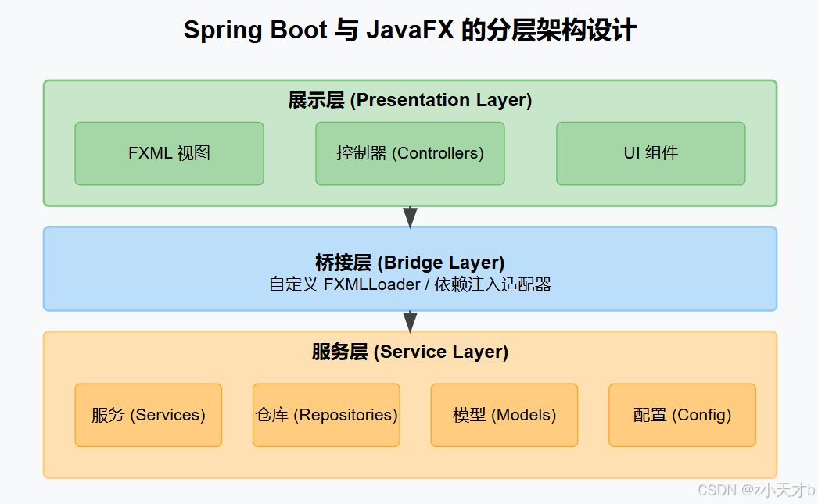This screenshot has height=504, width=818.
Task: Select the 服务 (Services) block
Action: [148, 415]
